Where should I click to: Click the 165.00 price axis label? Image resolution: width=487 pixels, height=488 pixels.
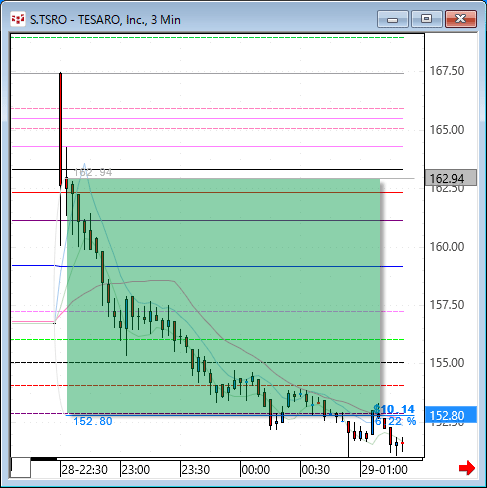(447, 130)
